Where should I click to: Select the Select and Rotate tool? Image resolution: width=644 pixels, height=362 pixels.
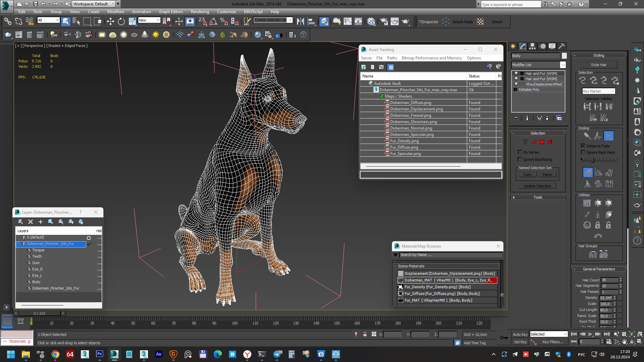(121, 22)
